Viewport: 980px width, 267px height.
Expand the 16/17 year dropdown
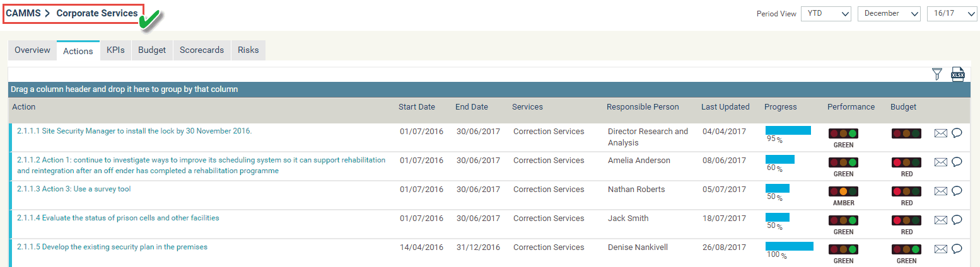click(952, 13)
